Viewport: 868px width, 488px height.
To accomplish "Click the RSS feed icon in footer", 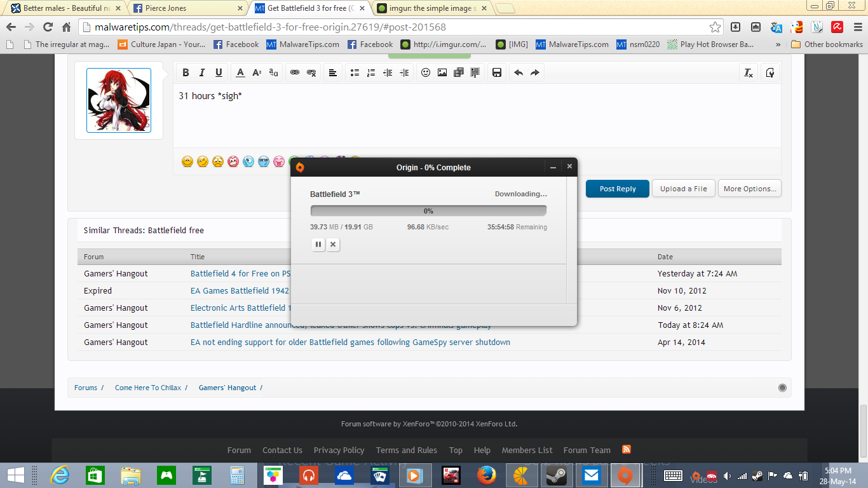I will click(x=627, y=450).
